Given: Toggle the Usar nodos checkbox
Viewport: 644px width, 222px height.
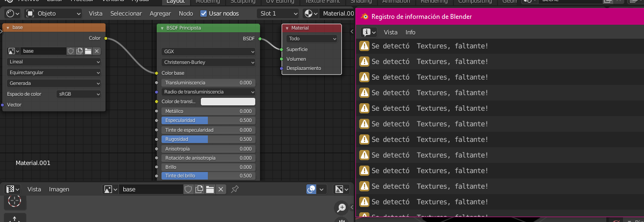Looking at the screenshot, I should pyautogui.click(x=204, y=13).
